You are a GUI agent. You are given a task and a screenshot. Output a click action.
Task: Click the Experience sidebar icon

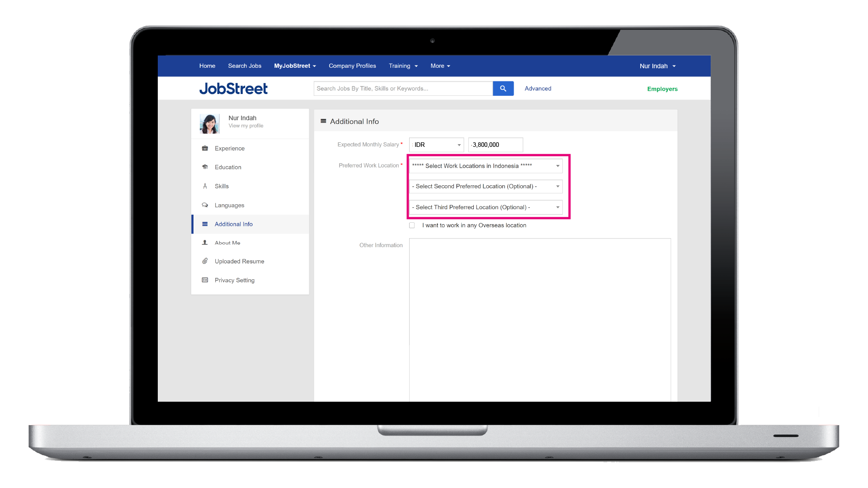pos(205,148)
